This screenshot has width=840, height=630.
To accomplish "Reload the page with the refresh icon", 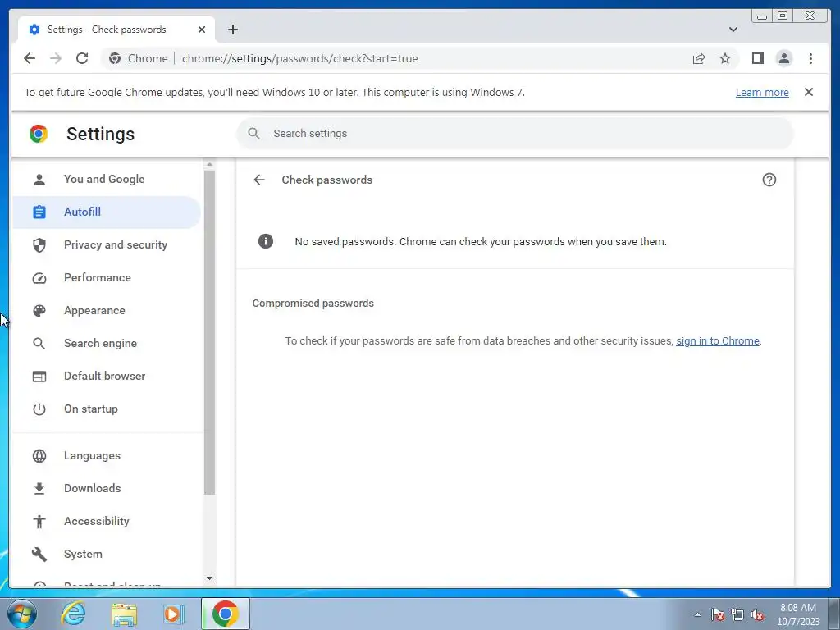I will [x=82, y=58].
